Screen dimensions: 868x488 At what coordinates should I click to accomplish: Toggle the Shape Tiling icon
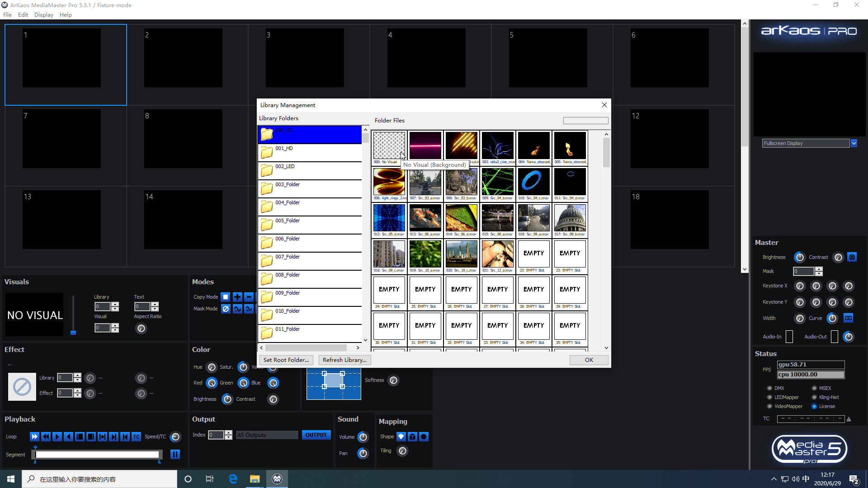[402, 450]
